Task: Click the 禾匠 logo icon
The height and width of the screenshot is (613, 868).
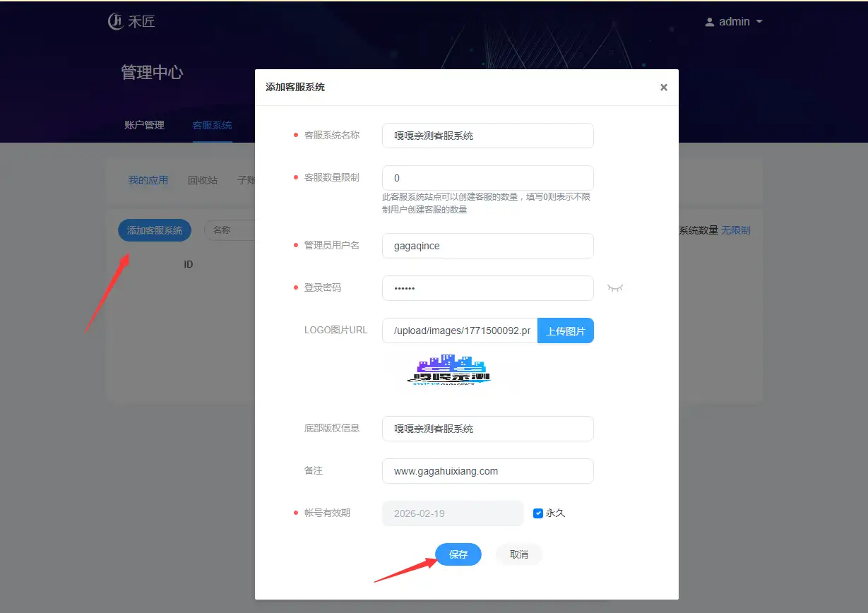Action: [x=116, y=22]
